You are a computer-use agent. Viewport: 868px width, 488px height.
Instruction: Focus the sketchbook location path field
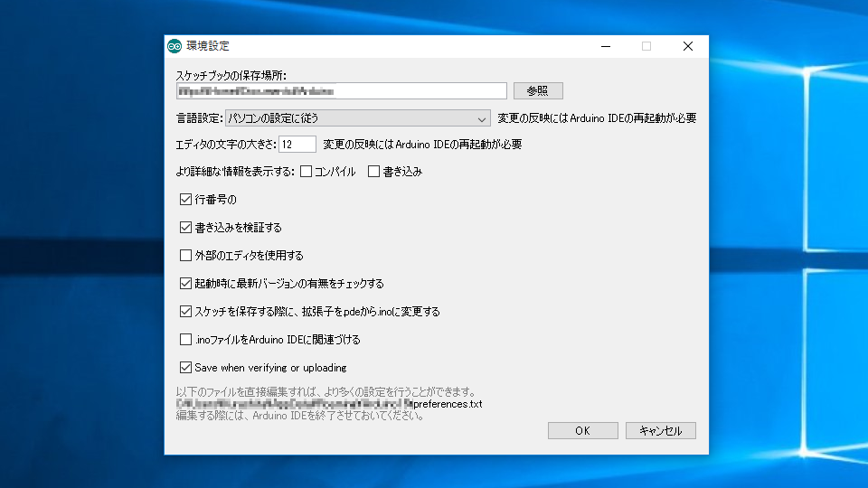tap(341, 90)
